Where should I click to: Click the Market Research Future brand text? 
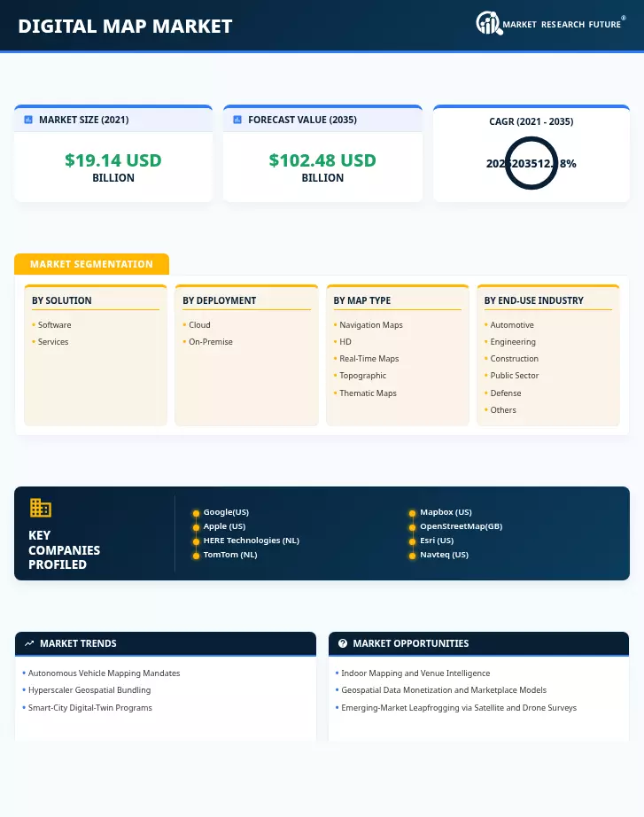(x=562, y=25)
